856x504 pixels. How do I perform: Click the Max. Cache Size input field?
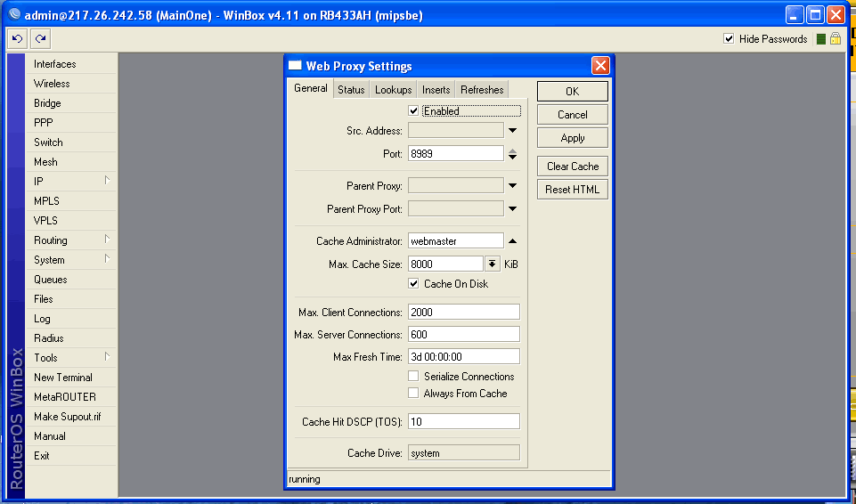coord(445,264)
